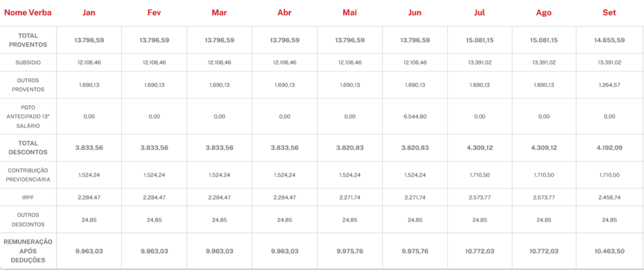Click the TOTAL PROVENTOS row label
The height and width of the screenshot is (270, 644).
pyautogui.click(x=28, y=40)
